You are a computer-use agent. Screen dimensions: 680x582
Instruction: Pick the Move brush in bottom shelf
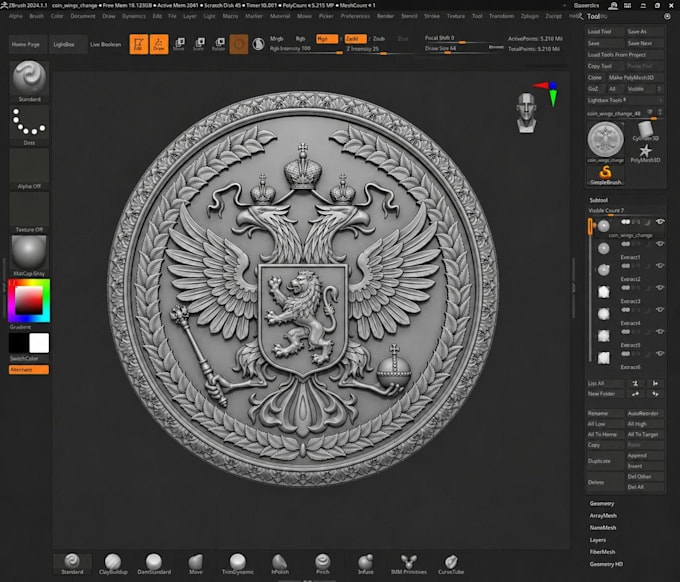click(196, 564)
